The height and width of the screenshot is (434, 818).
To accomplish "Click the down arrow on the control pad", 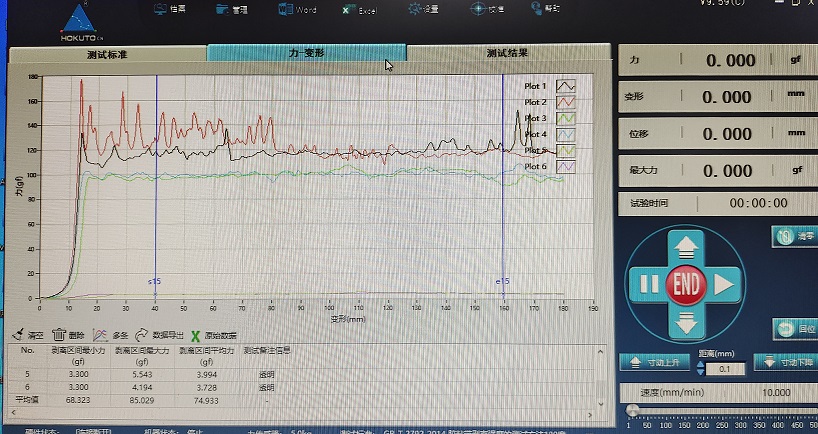I will click(x=686, y=323).
